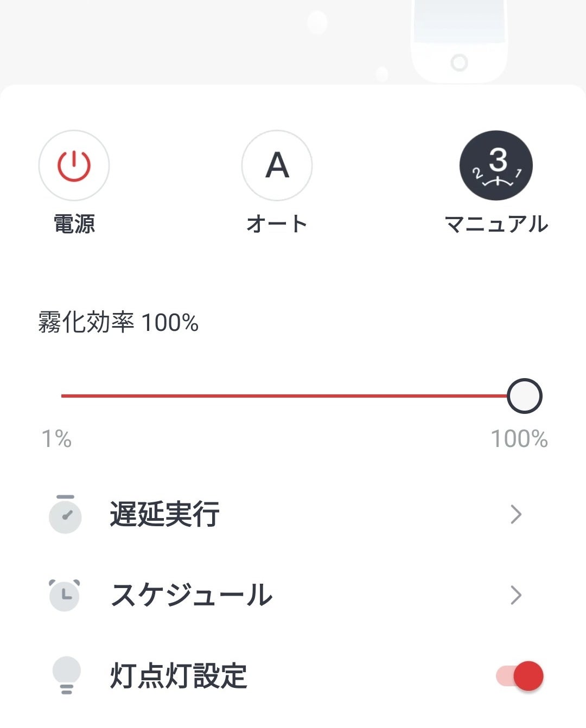Click the 1% minimum slider label

coord(56,438)
